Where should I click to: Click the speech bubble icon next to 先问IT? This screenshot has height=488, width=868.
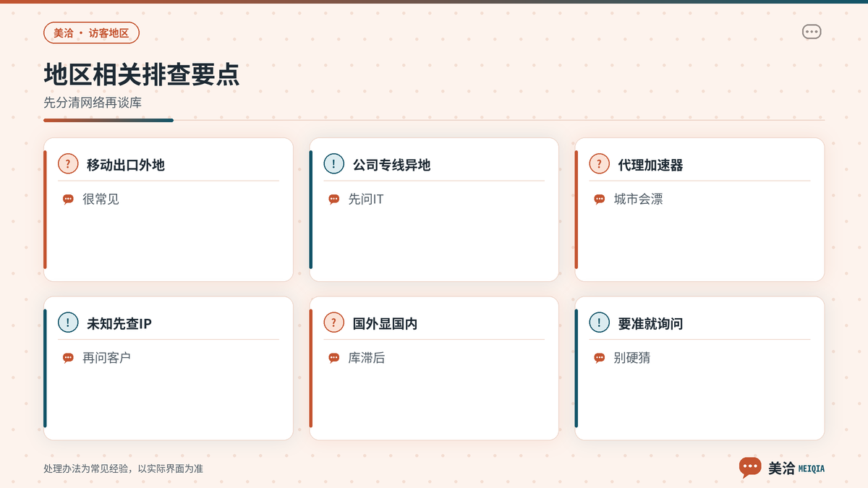tap(333, 200)
